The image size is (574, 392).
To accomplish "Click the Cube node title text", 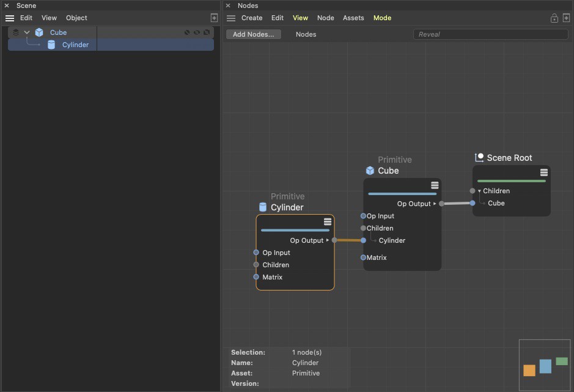I will coord(388,171).
